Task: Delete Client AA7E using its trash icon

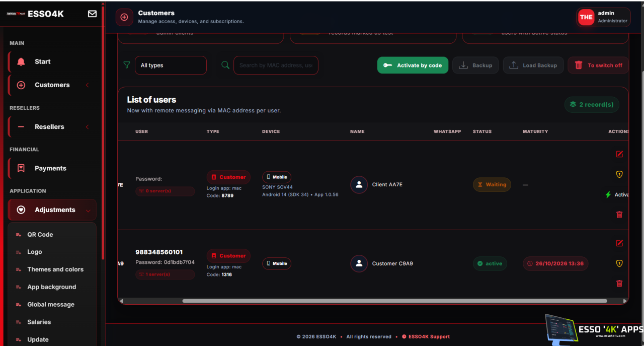Action: coord(619,215)
